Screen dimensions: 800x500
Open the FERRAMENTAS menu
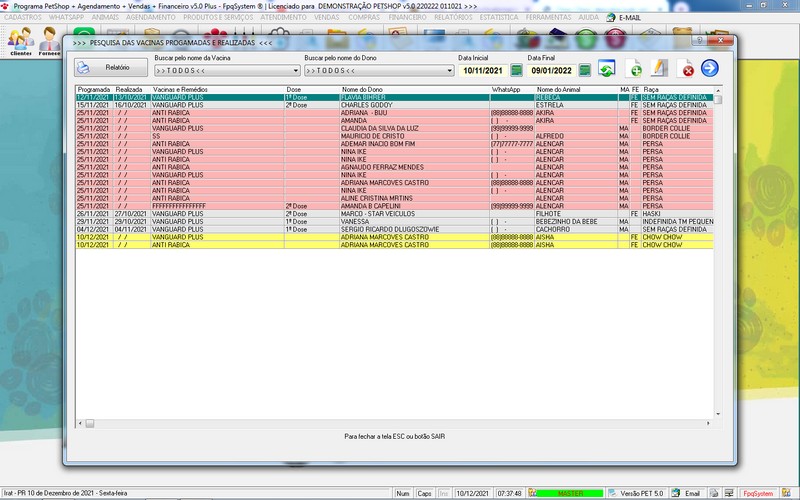548,17
